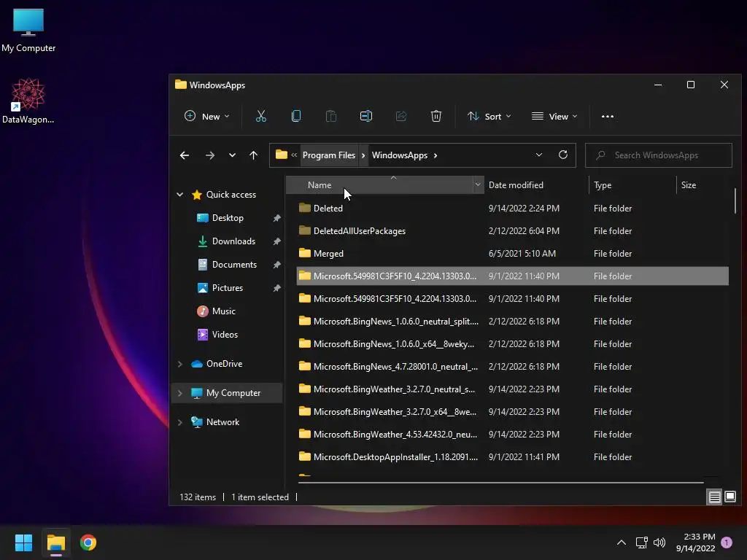The height and width of the screenshot is (560, 747).
Task: Open DataWagon desktop shortcut
Action: (x=28, y=101)
